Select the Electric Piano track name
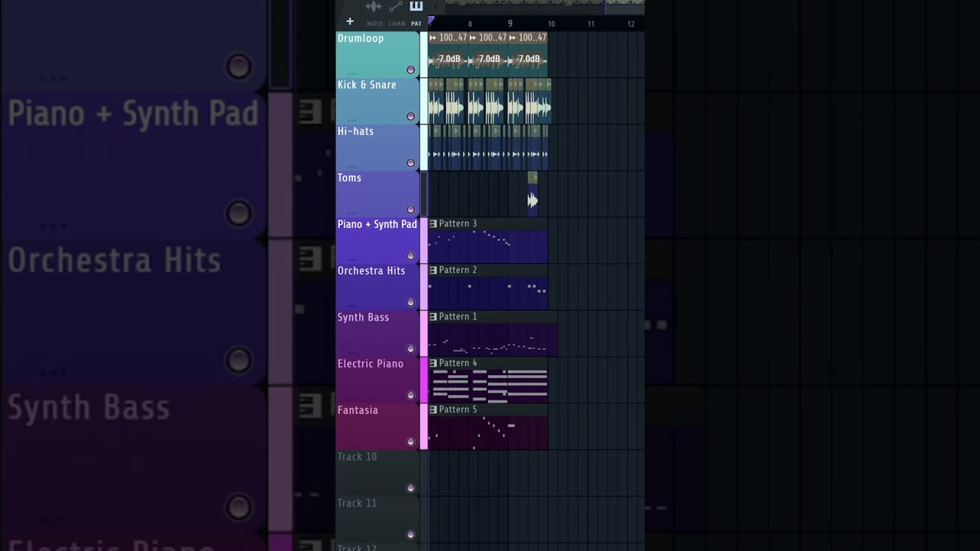Viewport: 980px width, 551px height. [x=371, y=364]
